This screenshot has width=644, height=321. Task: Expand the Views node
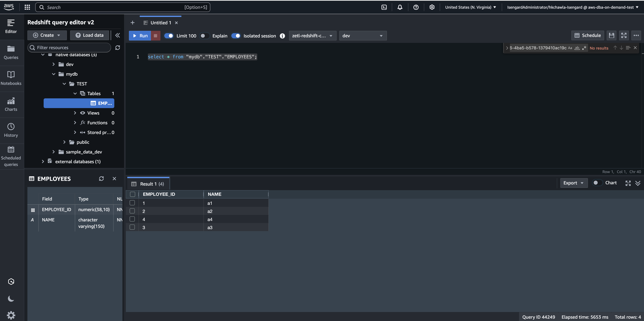tap(75, 113)
